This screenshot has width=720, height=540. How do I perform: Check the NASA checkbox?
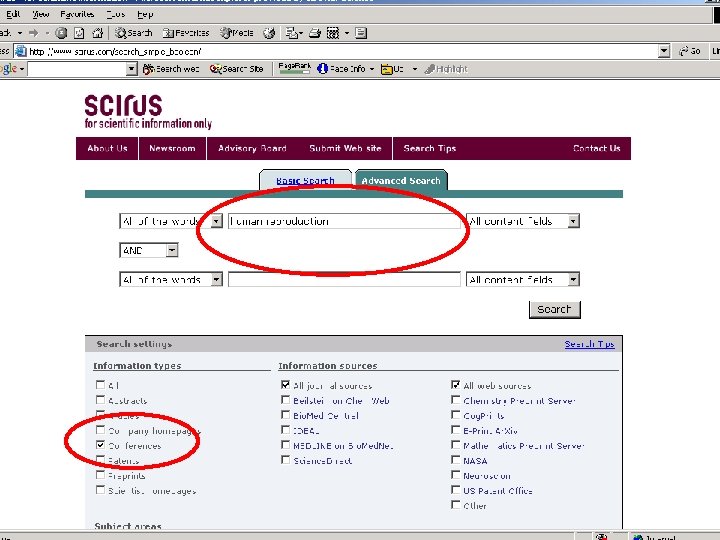tap(455, 460)
